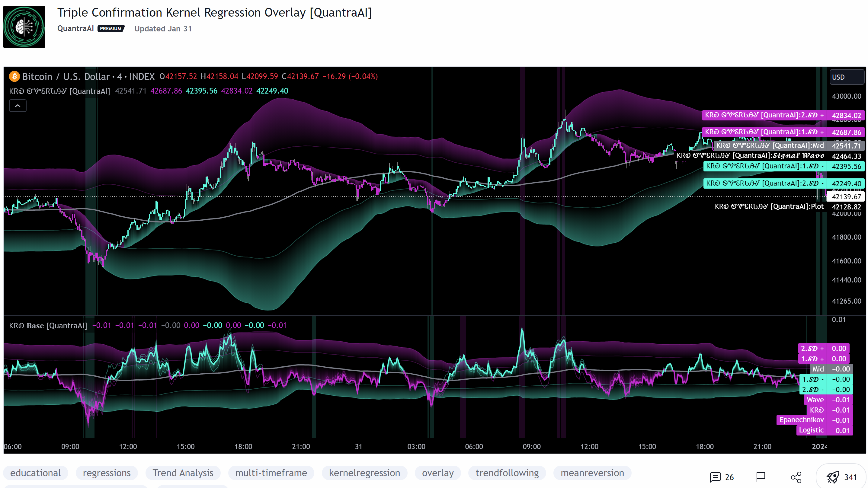Screen dimensions: 868x488
Task: Toggle the KRO Base indicator via its legend title
Action: (x=48, y=326)
